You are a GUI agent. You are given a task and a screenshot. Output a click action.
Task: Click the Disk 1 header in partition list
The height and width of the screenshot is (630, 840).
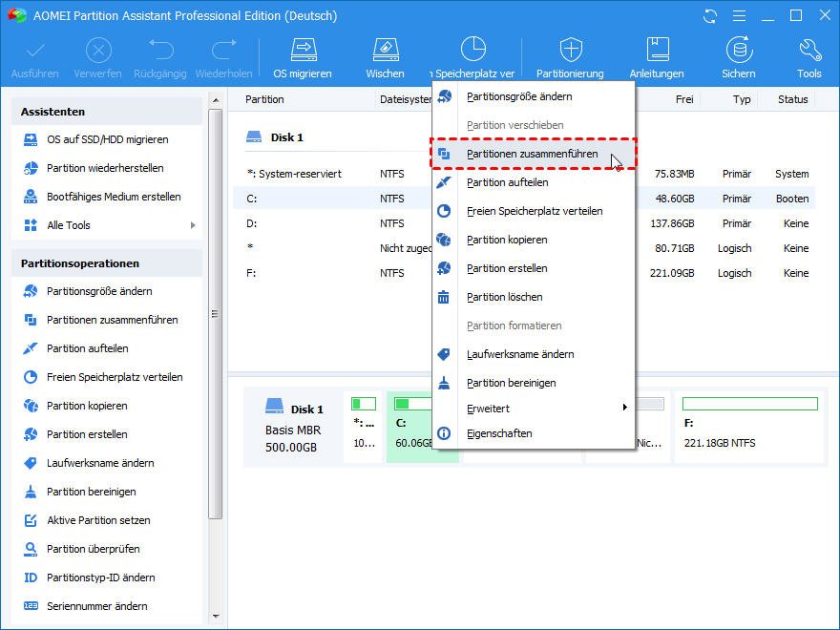(x=274, y=137)
